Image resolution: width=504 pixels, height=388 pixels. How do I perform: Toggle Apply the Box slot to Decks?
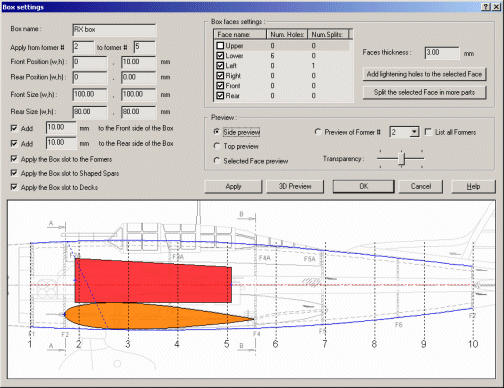coord(14,187)
